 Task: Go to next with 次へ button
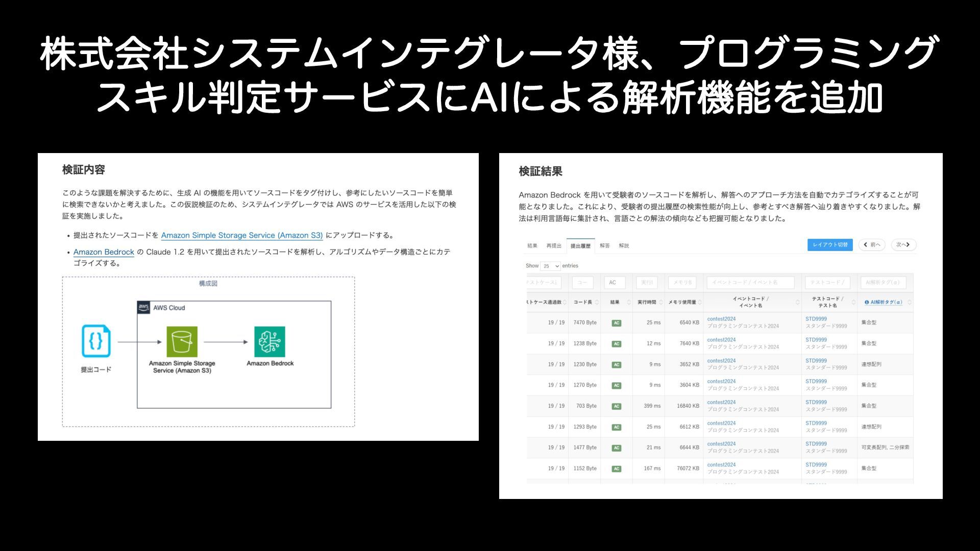click(903, 245)
